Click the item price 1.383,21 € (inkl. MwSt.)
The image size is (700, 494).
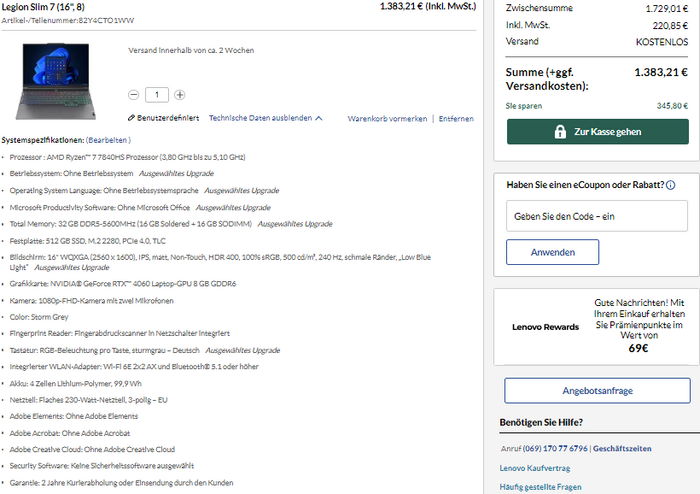point(428,6)
